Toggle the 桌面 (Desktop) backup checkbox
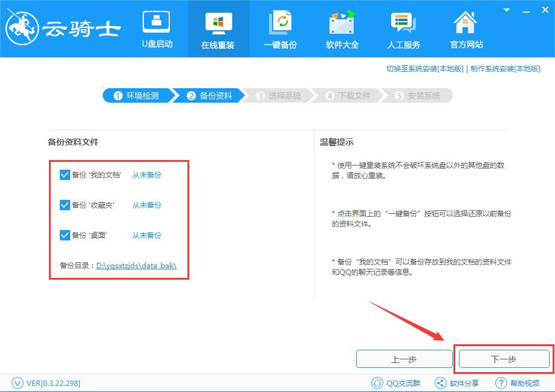Image resolution: width=555 pixels, height=392 pixels. pyautogui.click(x=65, y=235)
